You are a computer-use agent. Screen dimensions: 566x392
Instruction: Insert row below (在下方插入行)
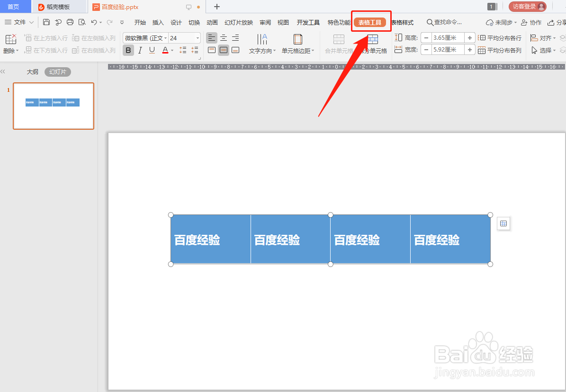46,50
